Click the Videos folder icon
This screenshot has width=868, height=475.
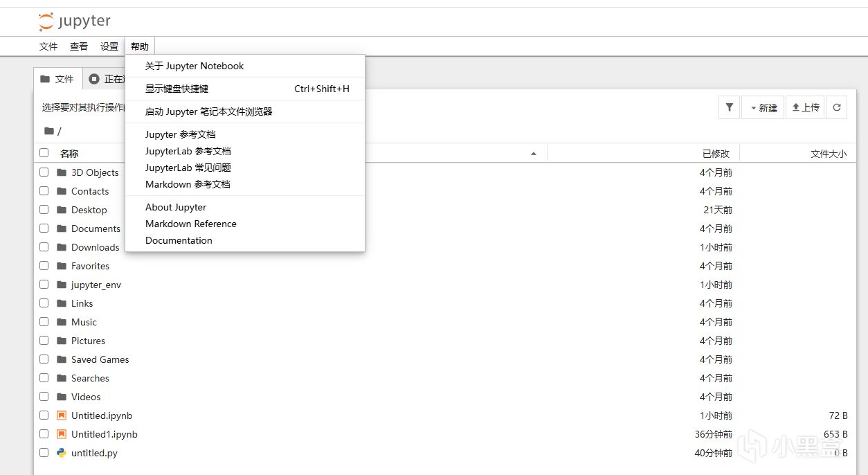pos(62,397)
